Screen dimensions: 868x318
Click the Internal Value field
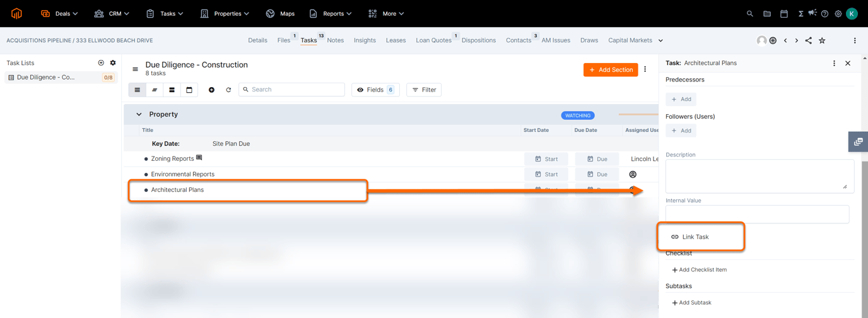[757, 214]
